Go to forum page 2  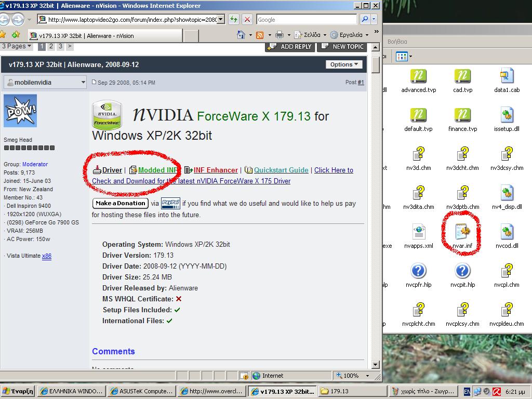(x=51, y=46)
